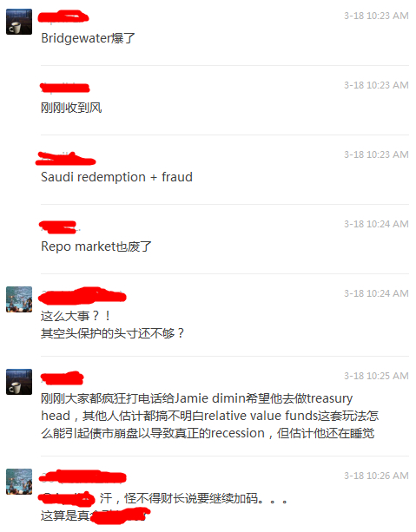Click the '汗，怪不得财长说要继续加码' message
The width and height of the screenshot is (416, 532).
coord(195,498)
